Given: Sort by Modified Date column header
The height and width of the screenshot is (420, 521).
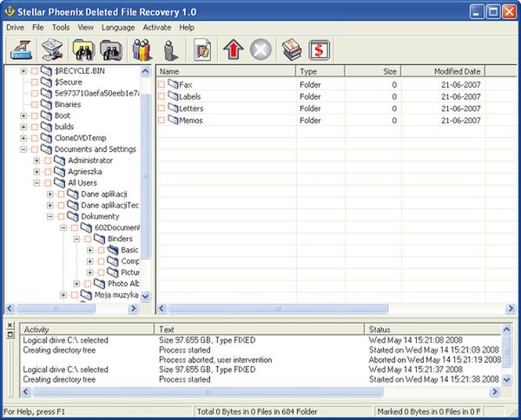Looking at the screenshot, I should 443,71.
